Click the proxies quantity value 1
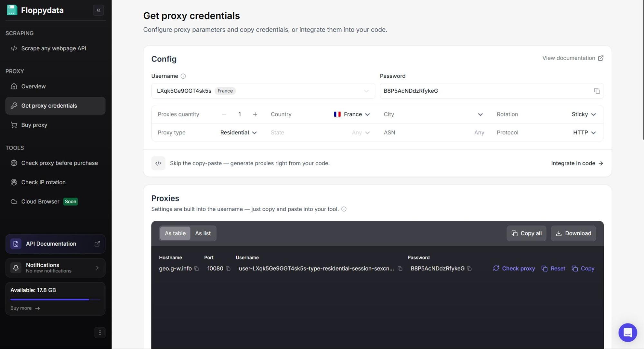644x349 pixels. [x=240, y=114]
